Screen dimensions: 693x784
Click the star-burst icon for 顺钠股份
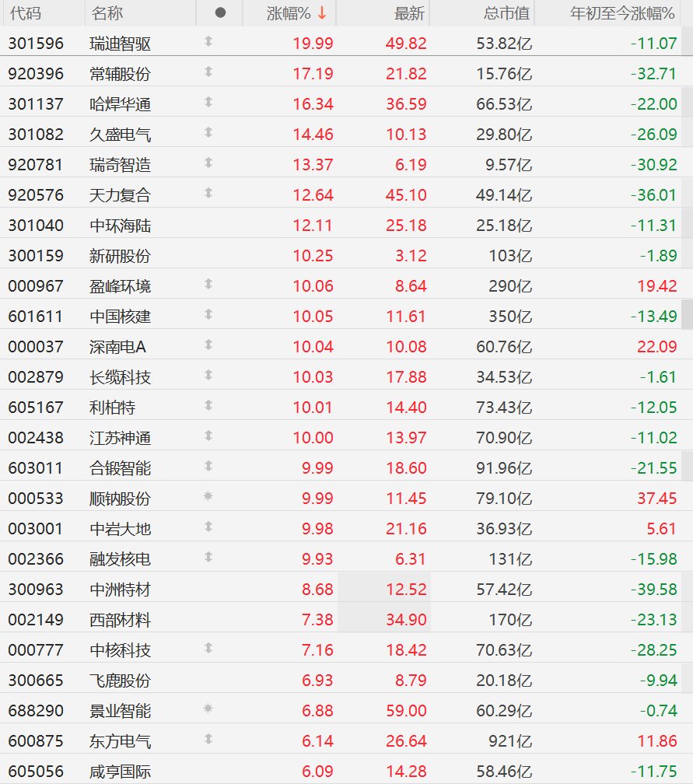pyautogui.click(x=208, y=496)
